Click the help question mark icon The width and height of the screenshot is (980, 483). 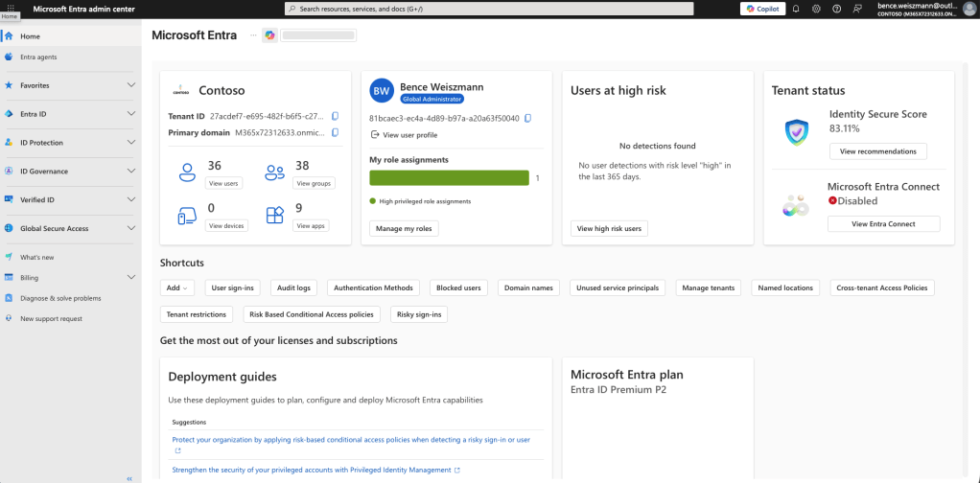tap(836, 9)
